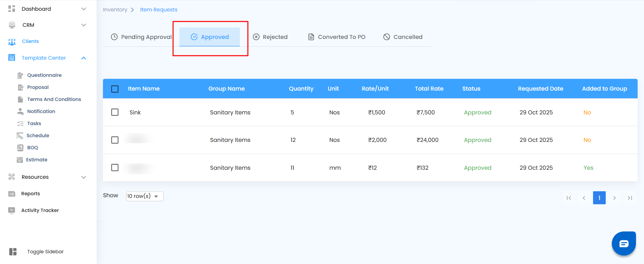Click the Questionnaire clipboard icon

(20, 75)
